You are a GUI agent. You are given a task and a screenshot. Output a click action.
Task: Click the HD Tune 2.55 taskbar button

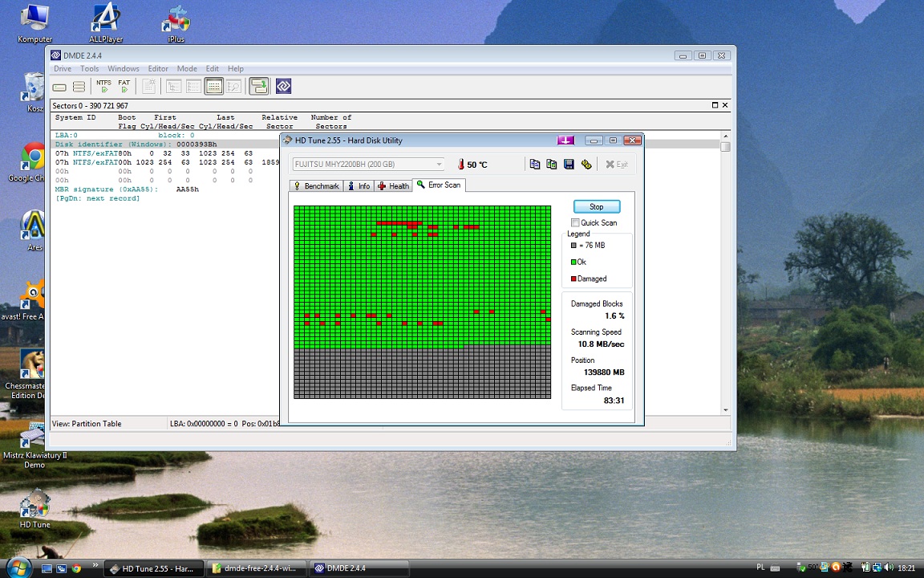[154, 568]
